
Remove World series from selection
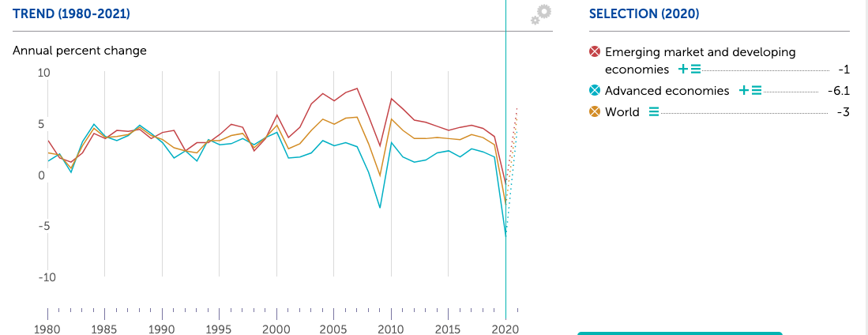pos(596,112)
